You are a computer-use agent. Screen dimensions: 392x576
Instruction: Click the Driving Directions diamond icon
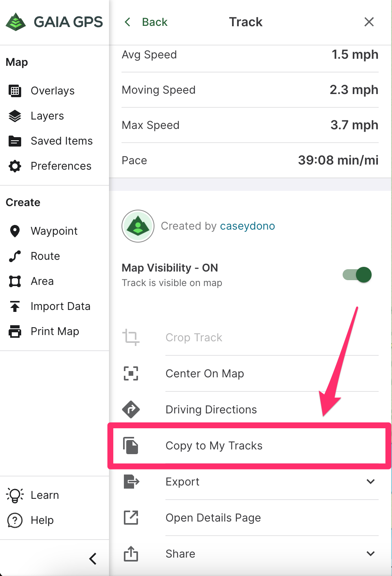coord(131,409)
